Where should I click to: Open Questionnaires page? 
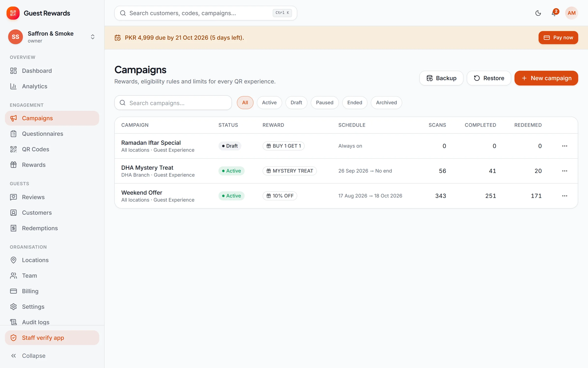[52, 134]
